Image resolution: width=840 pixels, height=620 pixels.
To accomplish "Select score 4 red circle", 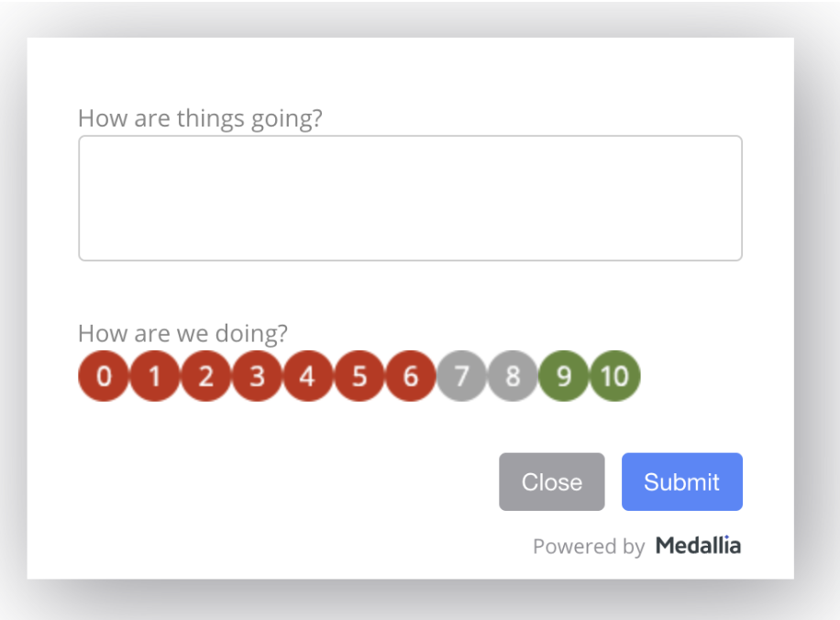I will click(x=308, y=376).
